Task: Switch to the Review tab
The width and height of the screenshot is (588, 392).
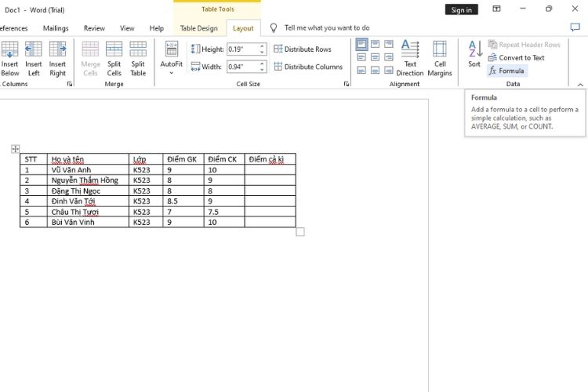Action: tap(94, 28)
